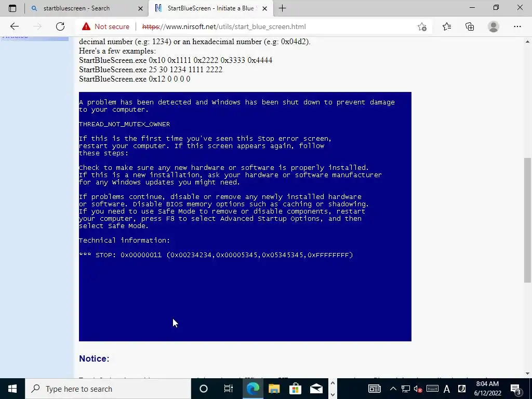Open the Windows Start menu
Viewport: 532px width, 399px height.
pos(12,389)
